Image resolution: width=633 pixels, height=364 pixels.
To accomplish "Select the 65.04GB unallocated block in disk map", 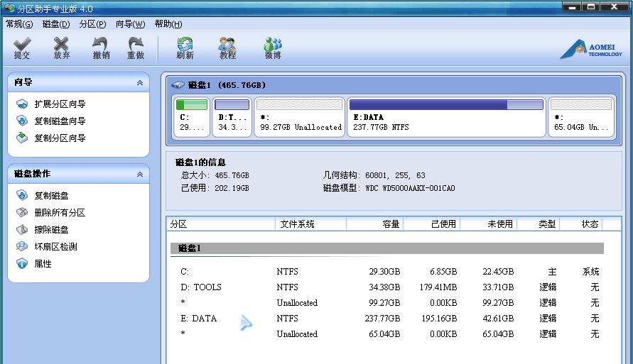I will coord(581,117).
